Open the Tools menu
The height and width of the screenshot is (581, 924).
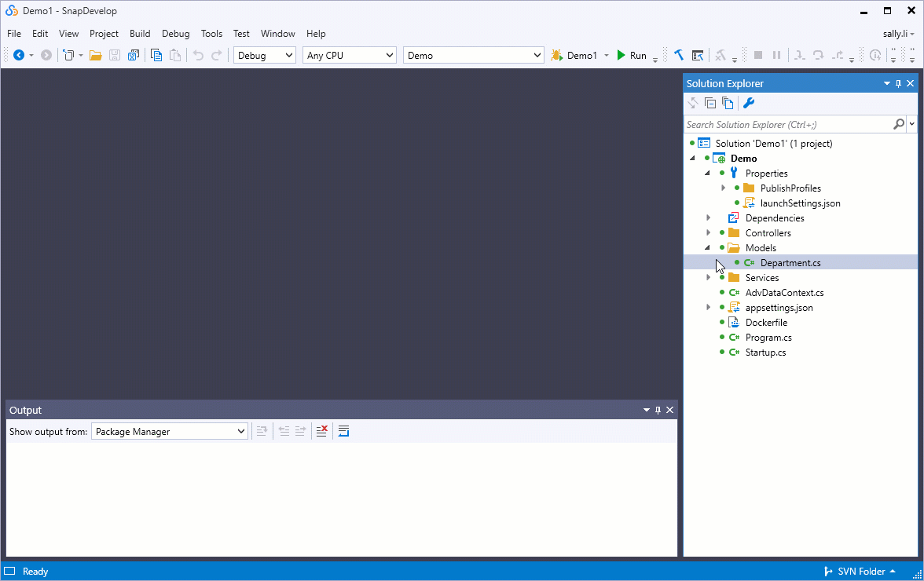click(211, 34)
